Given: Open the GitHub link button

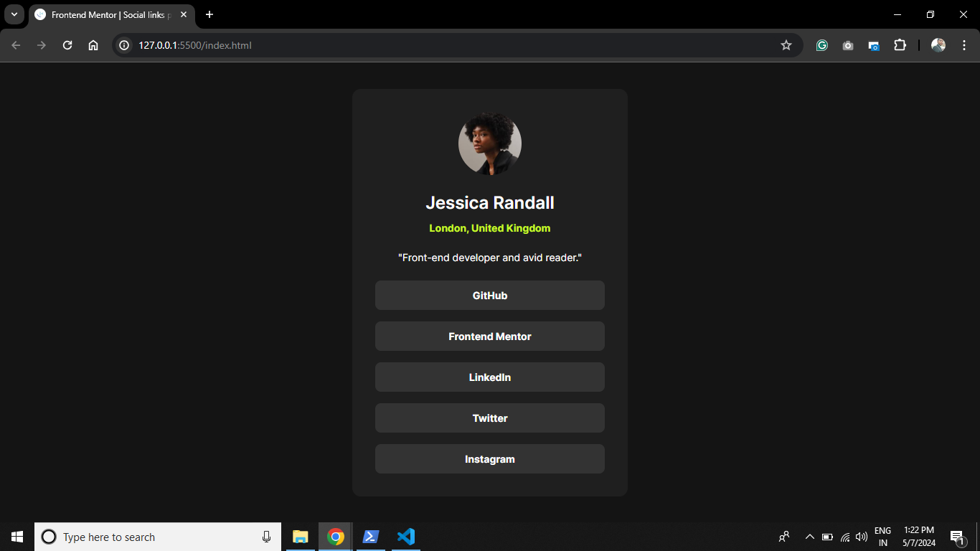Looking at the screenshot, I should pyautogui.click(x=490, y=296).
